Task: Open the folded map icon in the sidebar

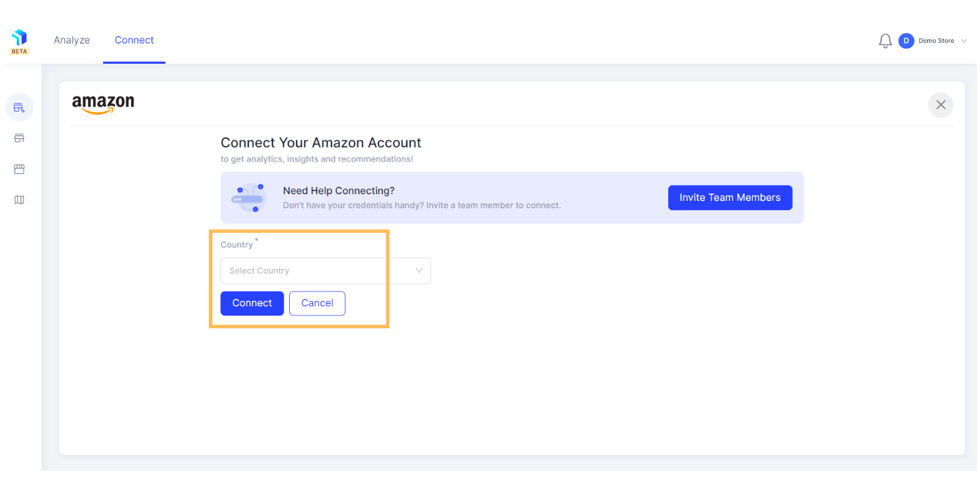Action: pos(20,200)
